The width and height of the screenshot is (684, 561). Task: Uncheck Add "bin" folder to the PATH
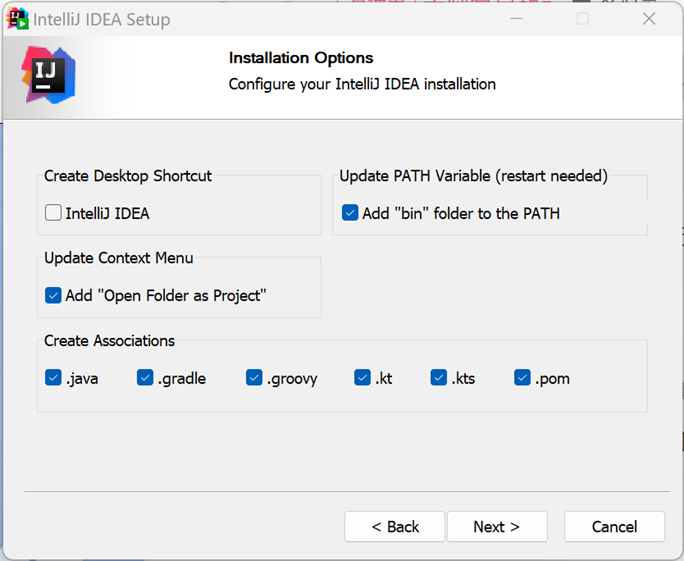point(350,213)
